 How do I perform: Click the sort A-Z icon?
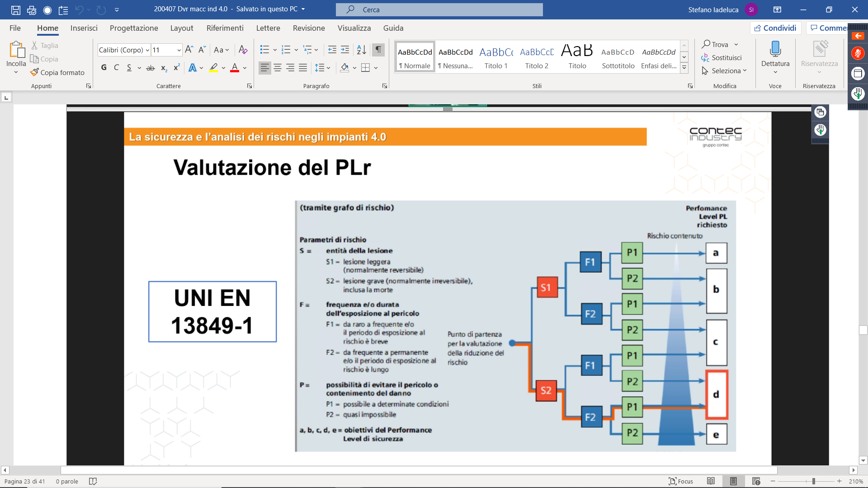pyautogui.click(x=361, y=50)
